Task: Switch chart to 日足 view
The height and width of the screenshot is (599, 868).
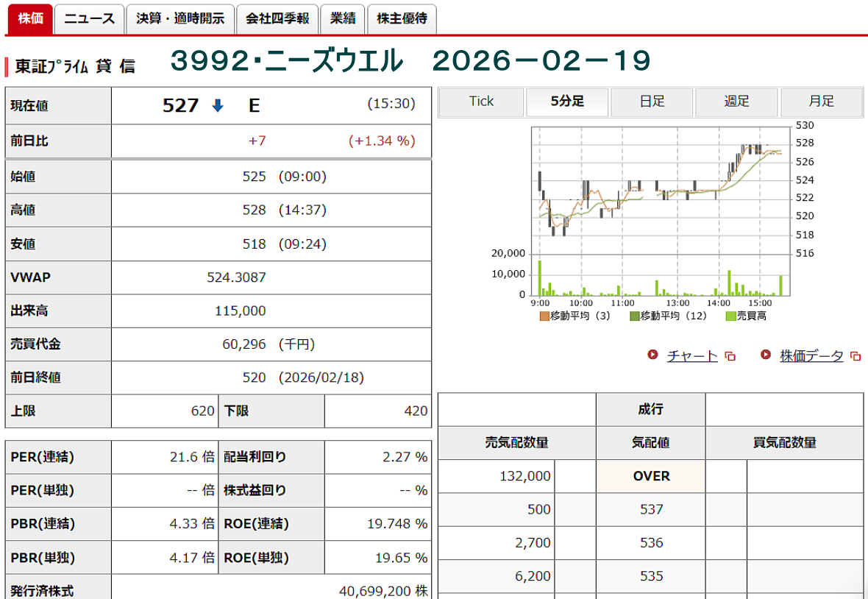Action: click(652, 102)
